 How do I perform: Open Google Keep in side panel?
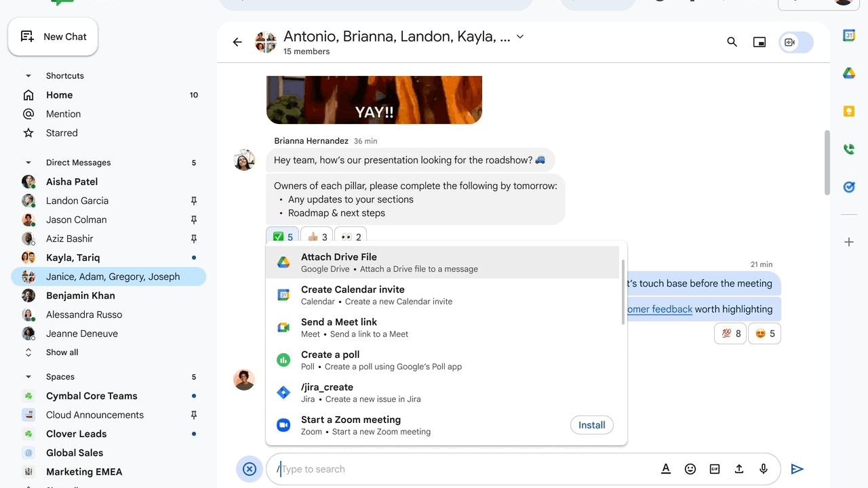coord(849,111)
